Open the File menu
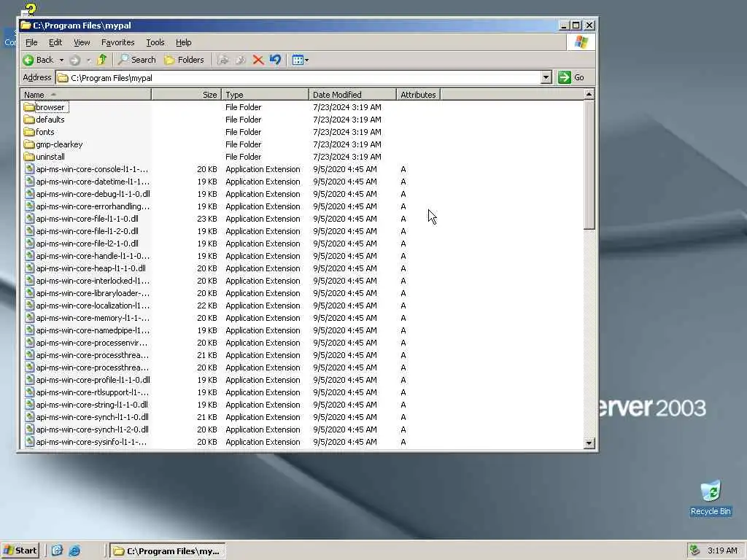The image size is (747, 560). click(31, 42)
